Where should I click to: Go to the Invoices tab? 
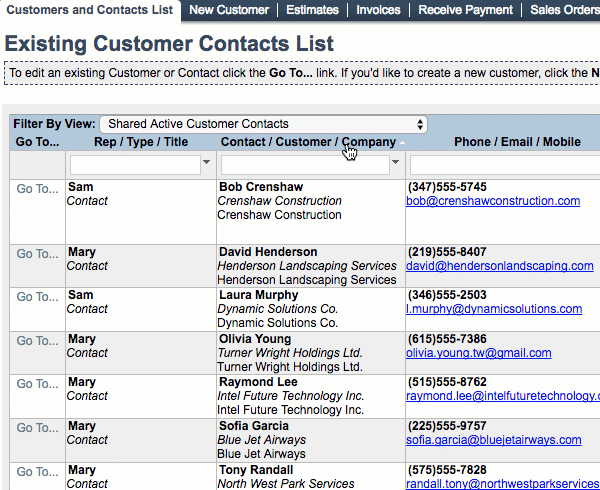pyautogui.click(x=378, y=10)
